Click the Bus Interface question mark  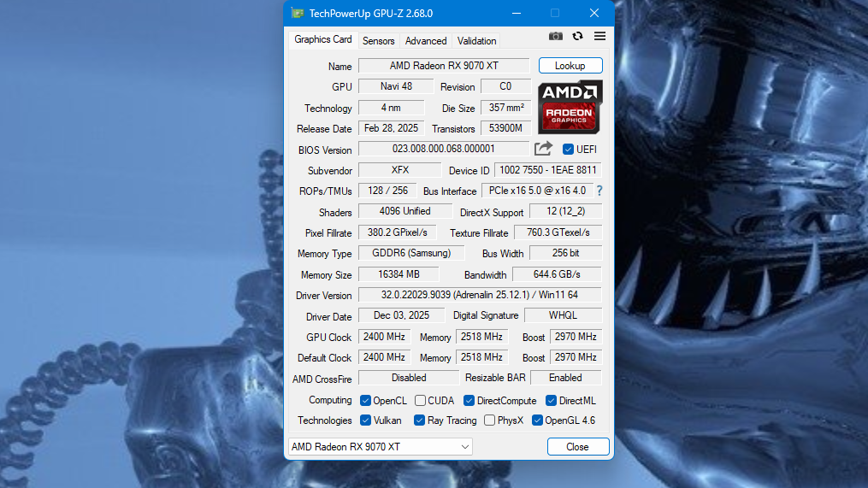point(599,191)
